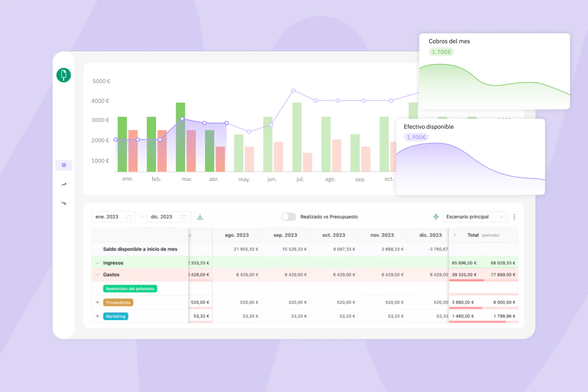Open the upward trend sidebar view
Image resolution: width=588 pixels, height=392 pixels.
(64, 184)
